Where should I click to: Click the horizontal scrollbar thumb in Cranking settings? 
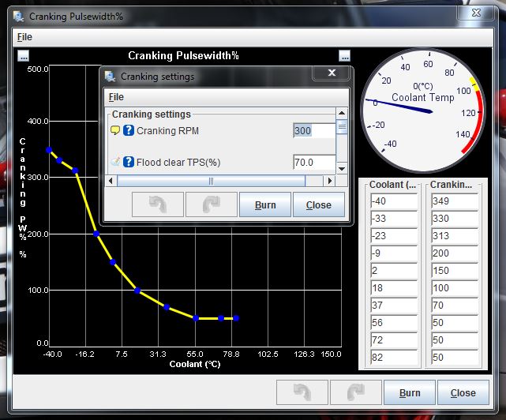tap(211, 181)
